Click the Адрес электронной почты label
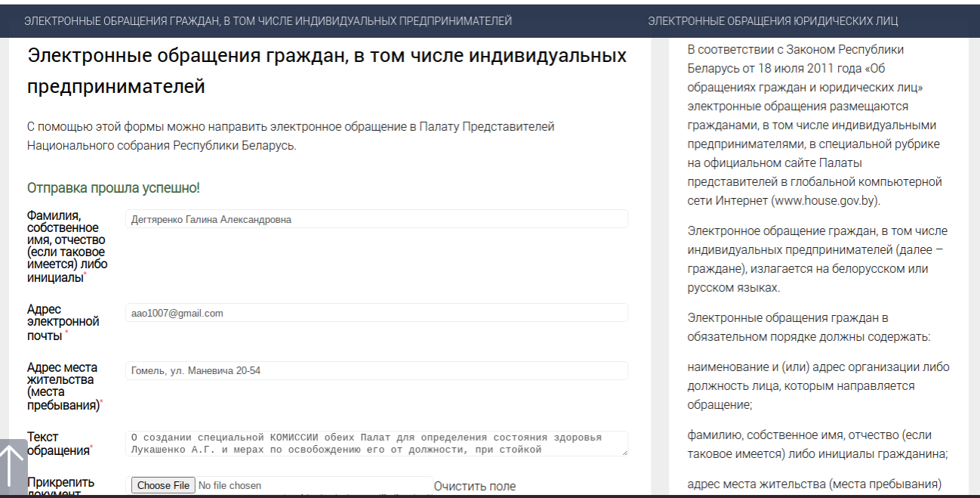 coord(63,322)
